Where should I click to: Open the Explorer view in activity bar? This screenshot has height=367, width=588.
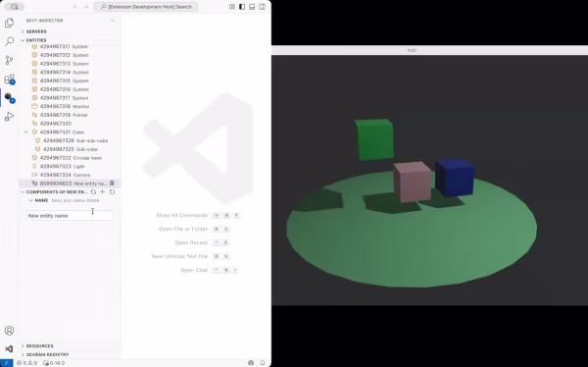click(9, 23)
